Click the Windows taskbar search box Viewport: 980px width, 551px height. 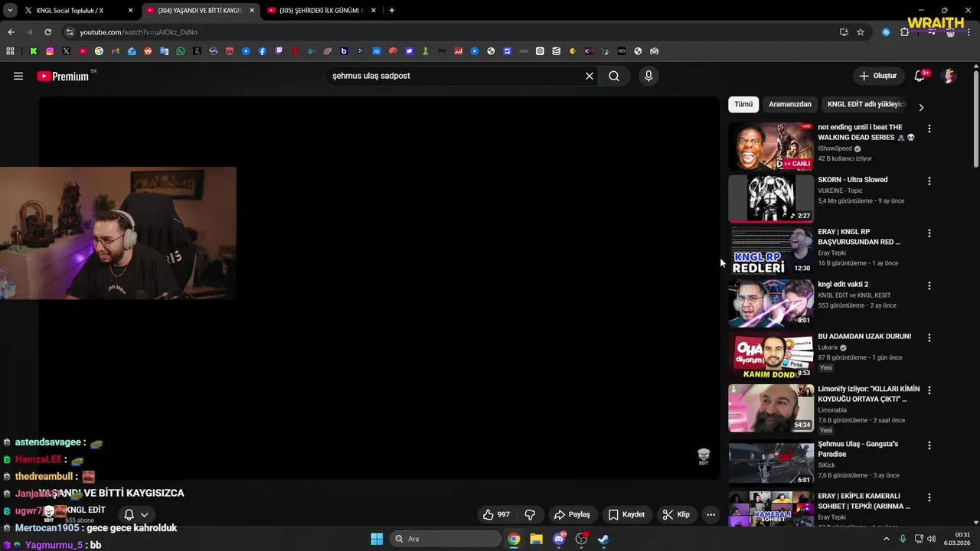[x=446, y=539]
